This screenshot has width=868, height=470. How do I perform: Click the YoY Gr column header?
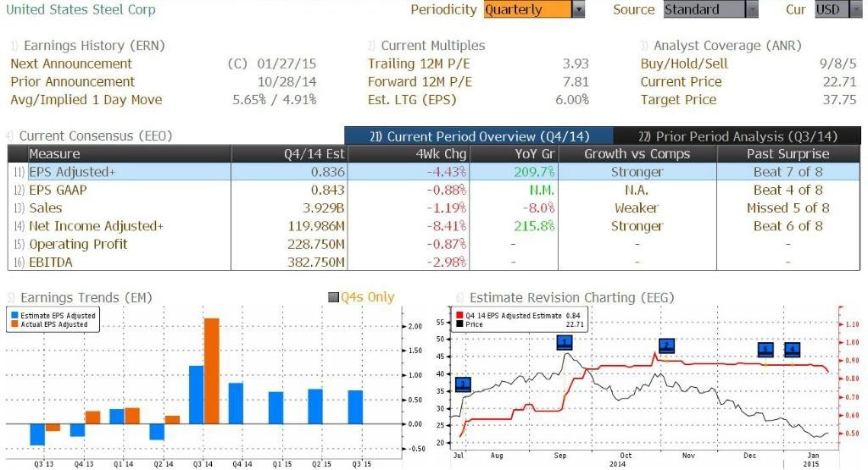tap(513, 154)
